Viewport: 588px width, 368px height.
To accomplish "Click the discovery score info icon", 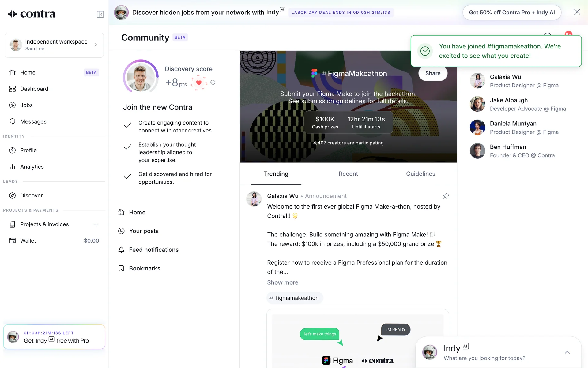I will (213, 83).
